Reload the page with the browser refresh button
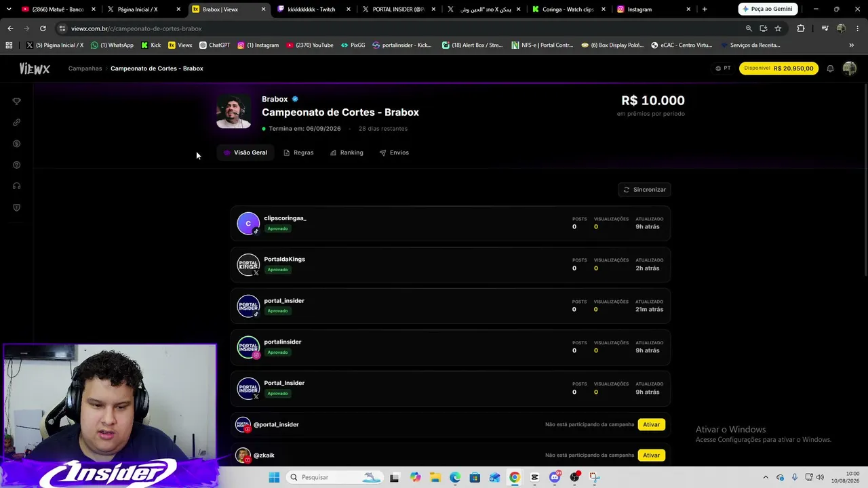The height and width of the screenshot is (488, 868). click(43, 28)
